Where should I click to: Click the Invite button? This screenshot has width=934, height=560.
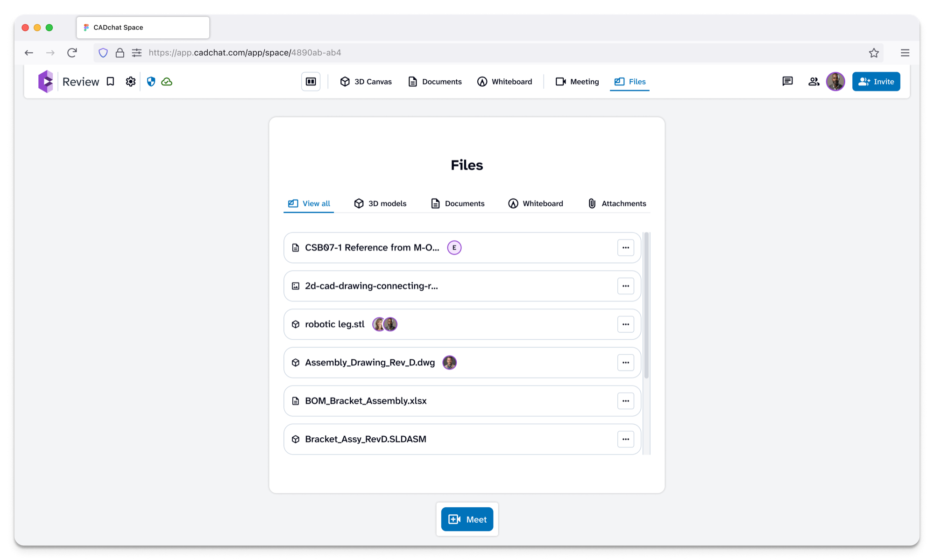(876, 82)
